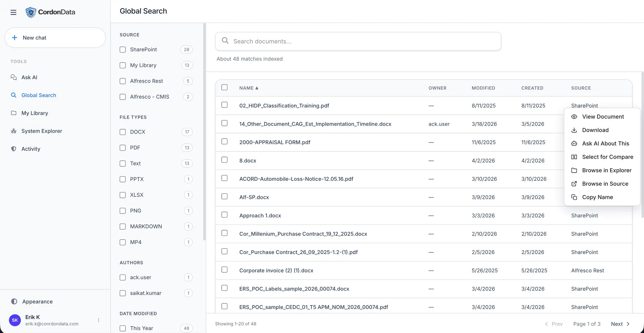Click the CordonData shield logo
Viewport: 644px width, 333px height.
[31, 12]
